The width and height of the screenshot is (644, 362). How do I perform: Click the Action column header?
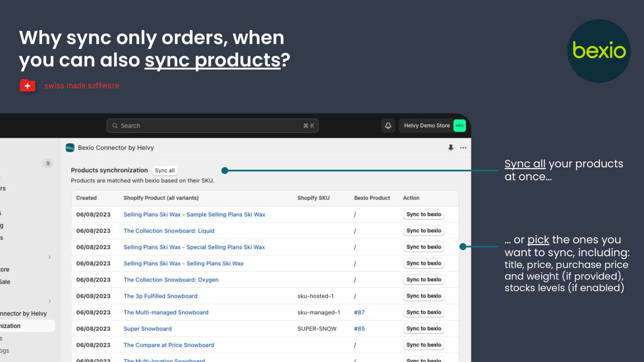411,198
